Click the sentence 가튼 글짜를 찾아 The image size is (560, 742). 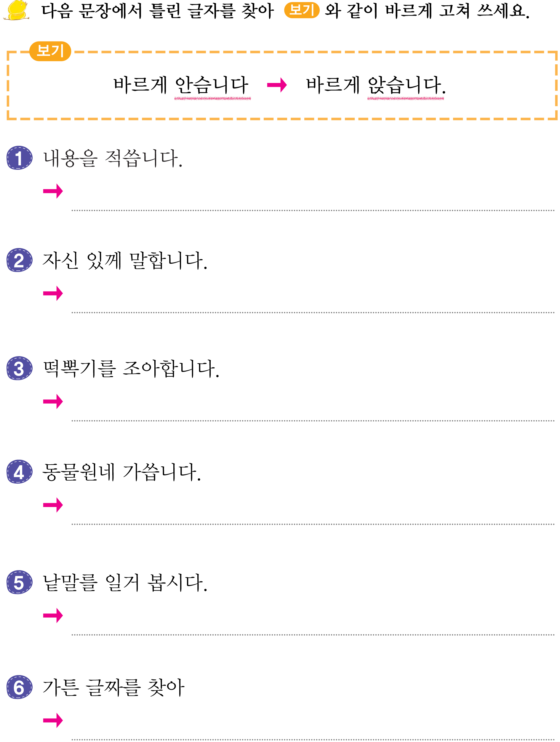pos(114,687)
